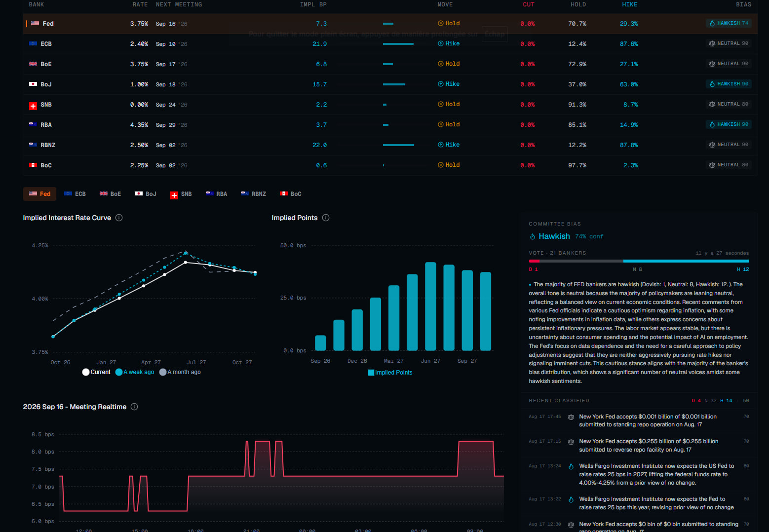The image size is (769, 532).
Task: Select the RBNZ tab
Action: coord(253,194)
